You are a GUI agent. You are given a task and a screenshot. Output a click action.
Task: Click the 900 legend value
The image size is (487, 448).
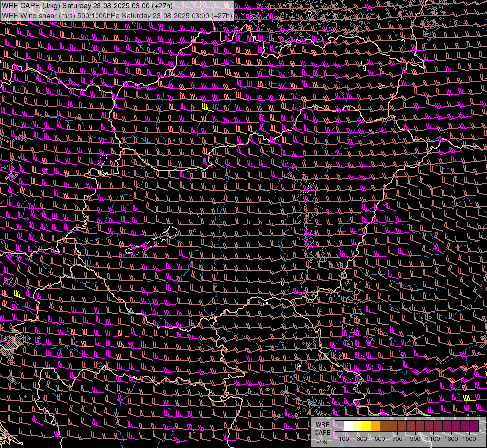click(415, 439)
